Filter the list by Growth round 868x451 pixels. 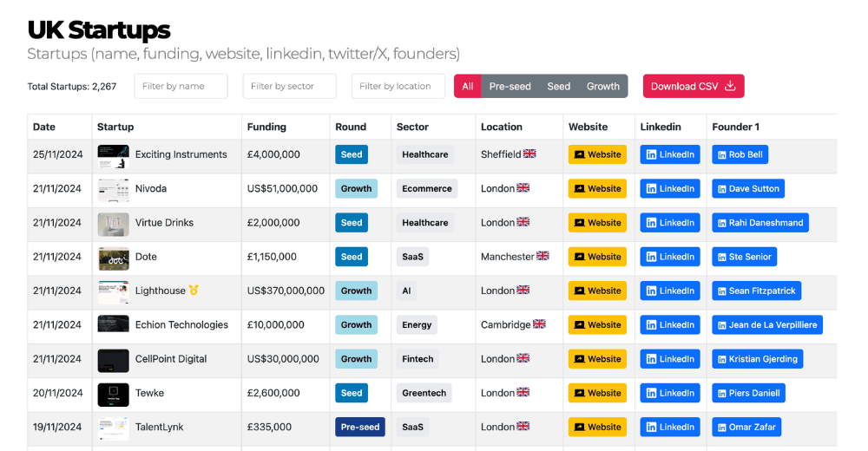click(x=602, y=86)
